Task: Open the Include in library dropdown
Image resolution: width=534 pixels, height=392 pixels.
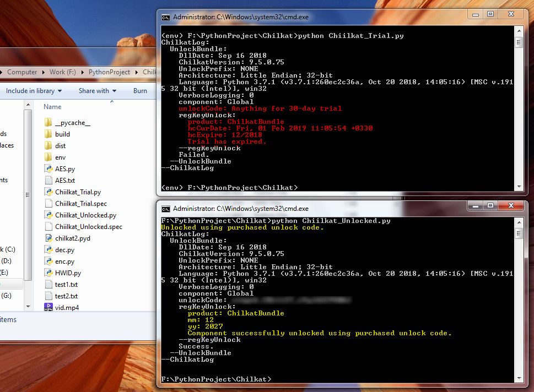Action: (34, 91)
